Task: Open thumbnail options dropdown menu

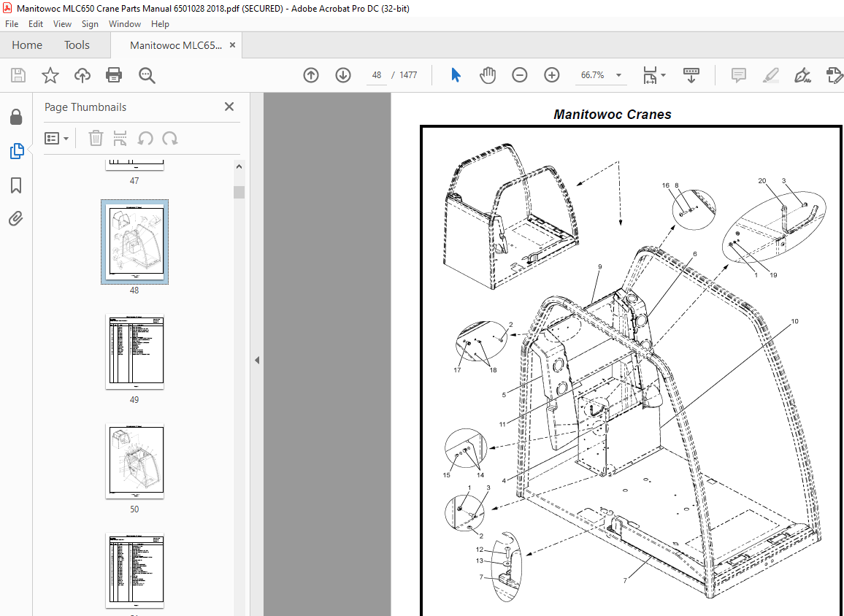Action: 56,138
